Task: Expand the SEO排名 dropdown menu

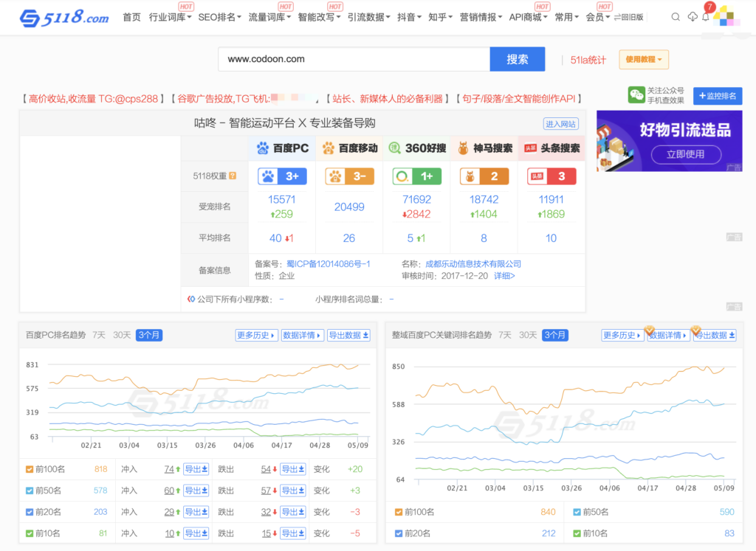Action: [x=219, y=18]
